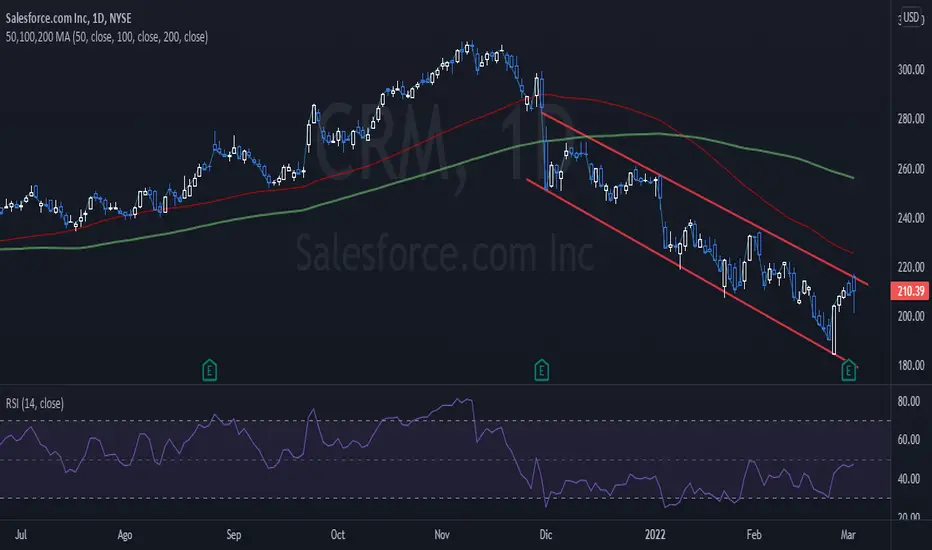Click the 260.00 price axis label

pos(911,169)
